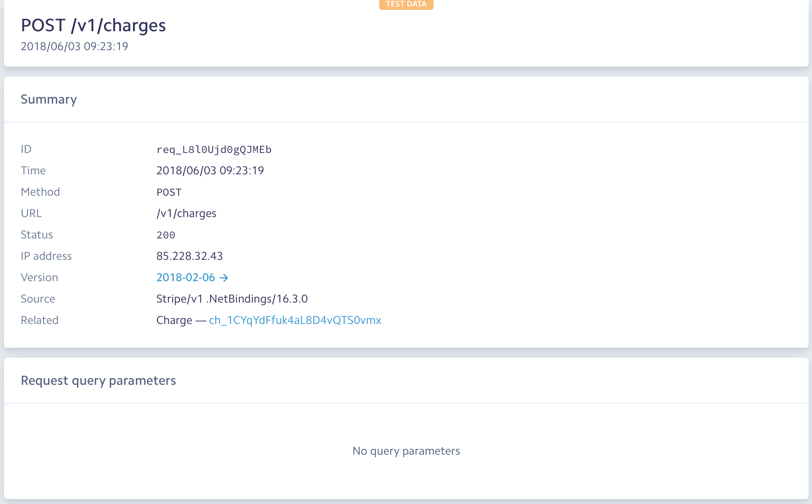Click the URL value /v1/charges
The width and height of the screenshot is (812, 504).
186,213
